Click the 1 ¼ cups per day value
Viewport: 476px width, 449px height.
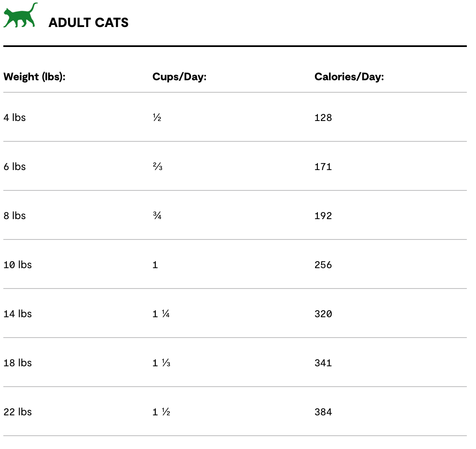click(x=161, y=314)
